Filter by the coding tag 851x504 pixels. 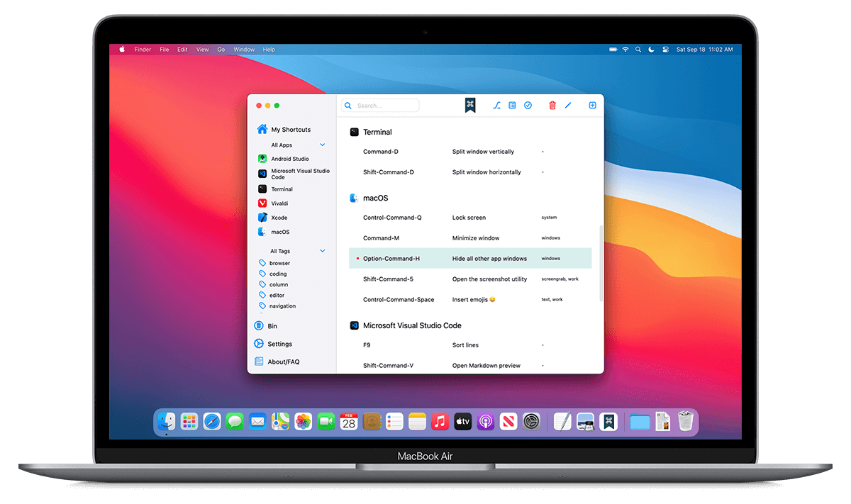273,274
